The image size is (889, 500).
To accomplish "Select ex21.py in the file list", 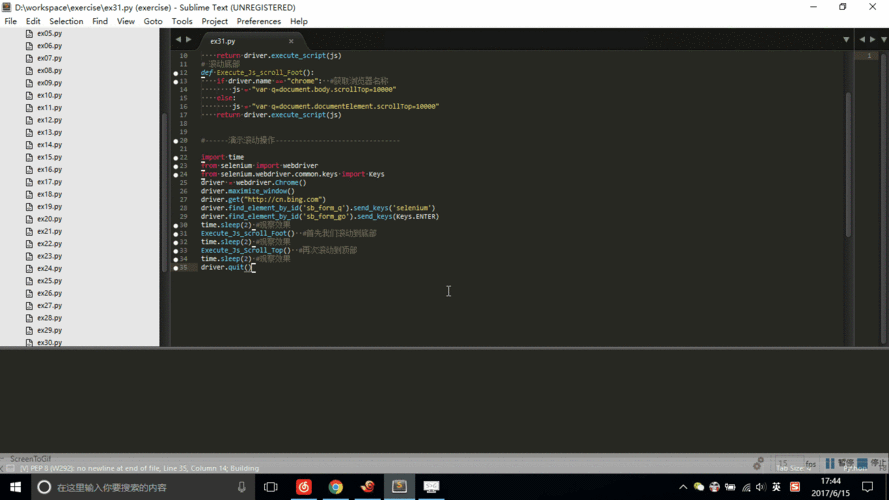I will pyautogui.click(x=49, y=231).
